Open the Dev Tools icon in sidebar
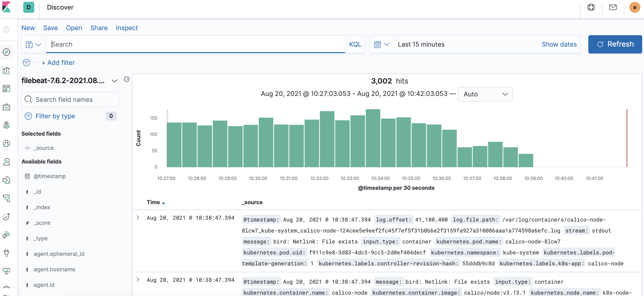This screenshot has height=296, width=644. tap(6, 253)
